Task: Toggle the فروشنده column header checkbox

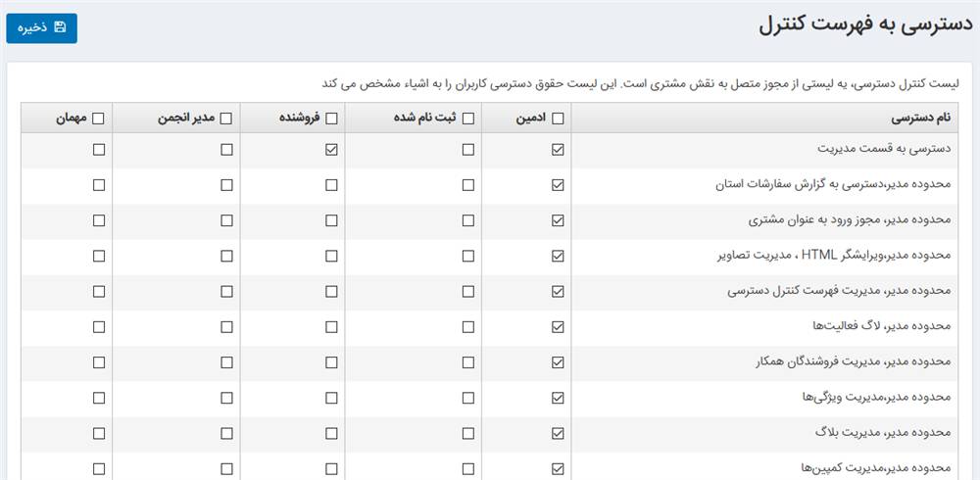Action: click(x=331, y=119)
